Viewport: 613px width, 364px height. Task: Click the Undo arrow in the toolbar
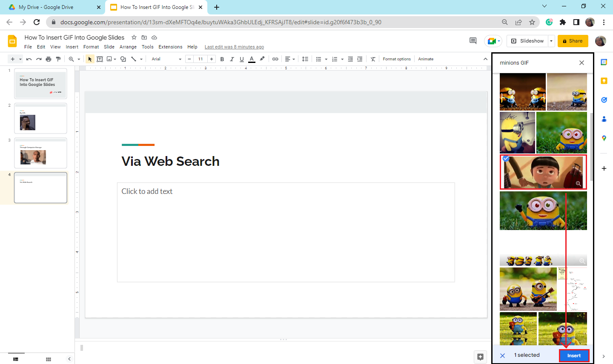pyautogui.click(x=29, y=59)
